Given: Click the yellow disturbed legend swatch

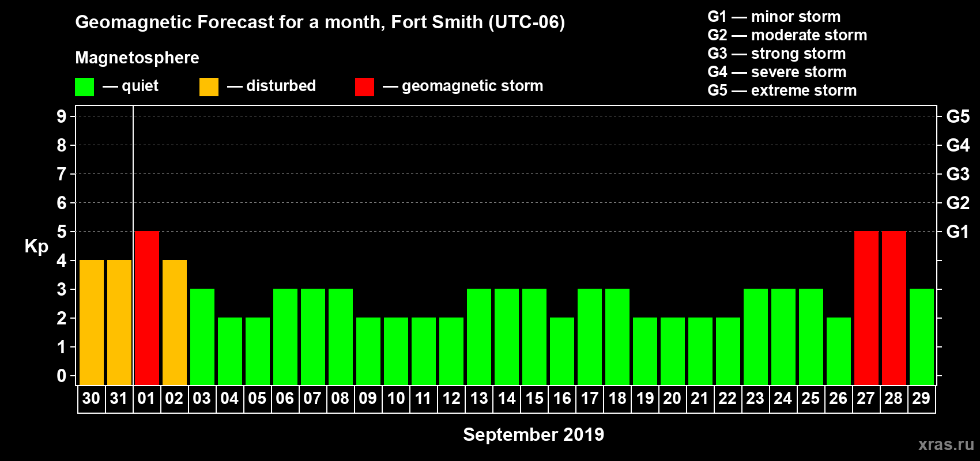Looking at the screenshot, I should click(209, 87).
